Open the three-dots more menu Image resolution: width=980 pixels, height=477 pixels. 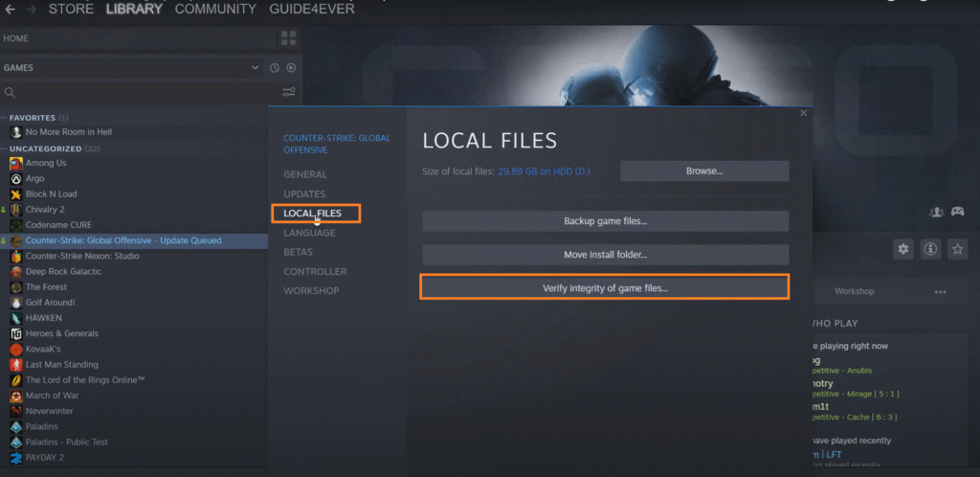(x=940, y=291)
